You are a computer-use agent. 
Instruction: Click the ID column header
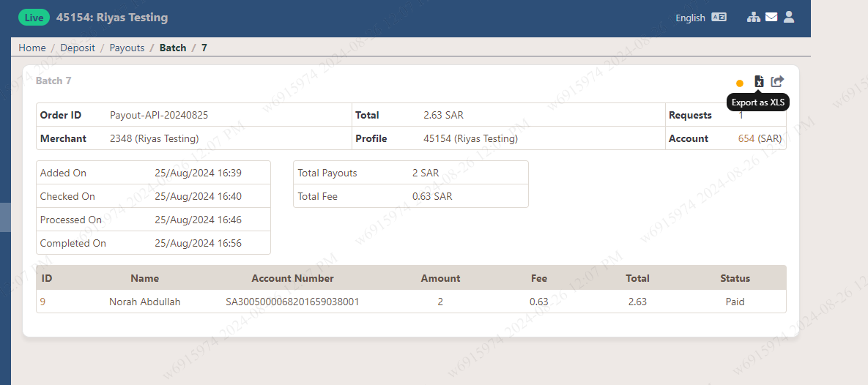coord(46,278)
